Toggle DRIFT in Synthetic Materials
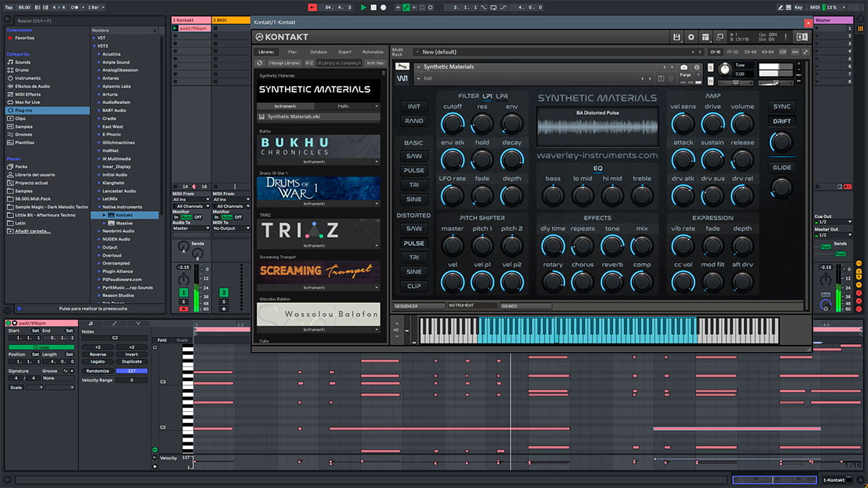 click(781, 121)
